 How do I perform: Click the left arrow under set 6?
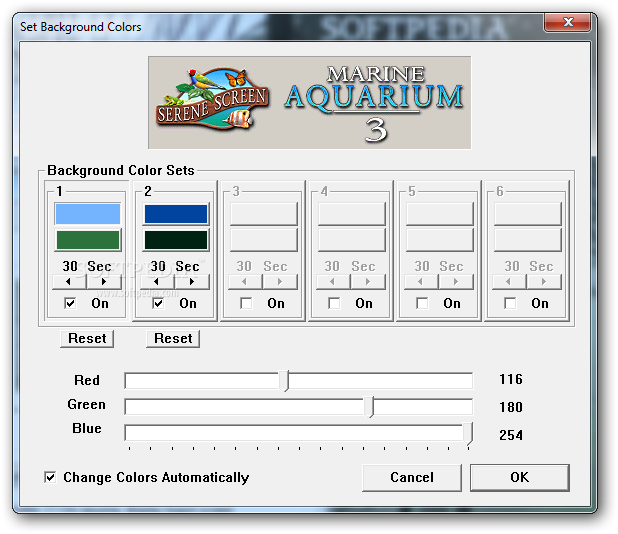(509, 282)
